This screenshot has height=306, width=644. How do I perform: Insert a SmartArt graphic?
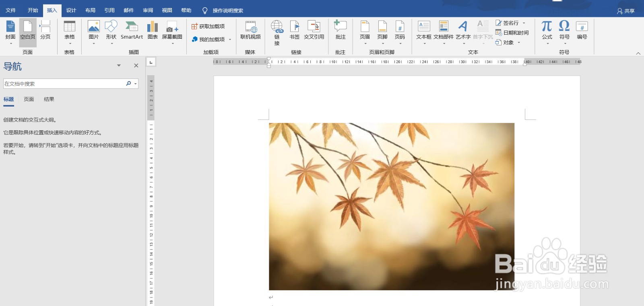coord(132,30)
